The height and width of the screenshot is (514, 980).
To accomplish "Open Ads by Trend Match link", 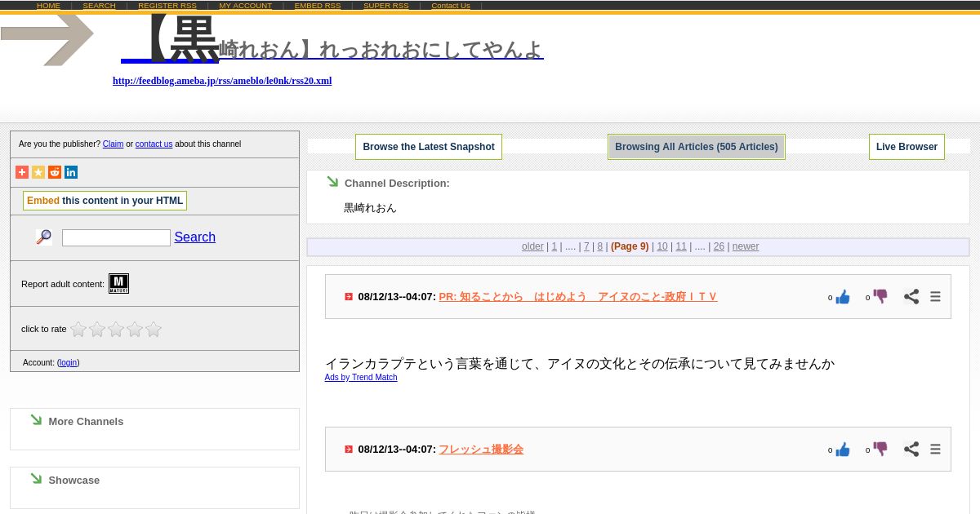I will 361,378.
